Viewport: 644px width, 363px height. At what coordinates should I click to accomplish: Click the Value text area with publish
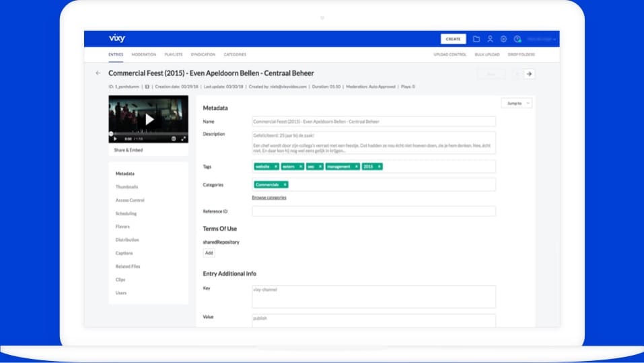click(373, 321)
